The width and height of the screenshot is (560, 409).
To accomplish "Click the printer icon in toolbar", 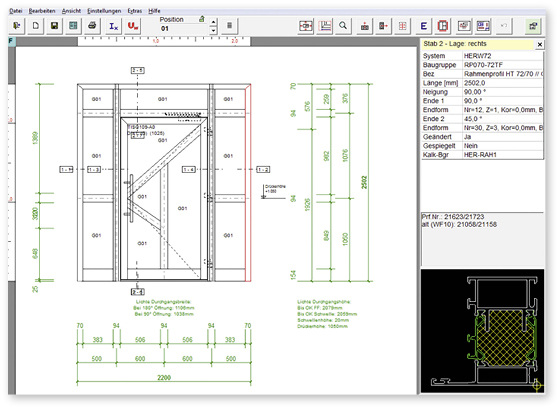I will (x=92, y=26).
